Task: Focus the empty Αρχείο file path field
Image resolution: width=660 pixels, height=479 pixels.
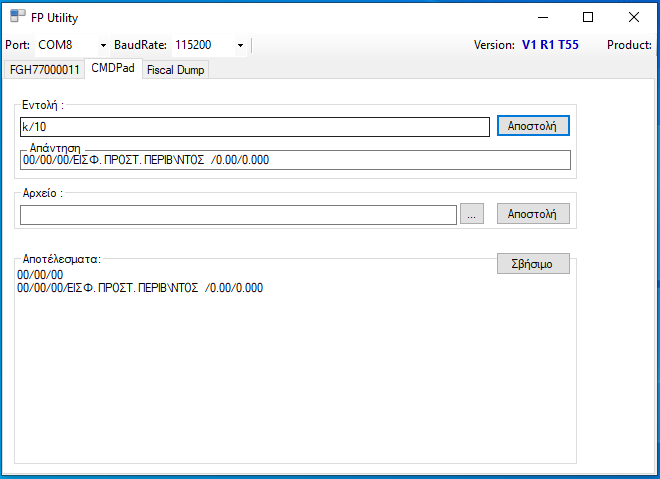Action: [238, 214]
